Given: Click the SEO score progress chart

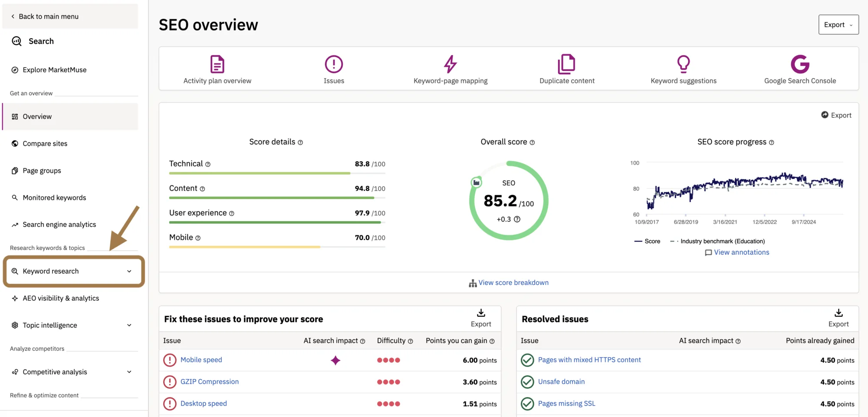Looking at the screenshot, I should point(744,189).
